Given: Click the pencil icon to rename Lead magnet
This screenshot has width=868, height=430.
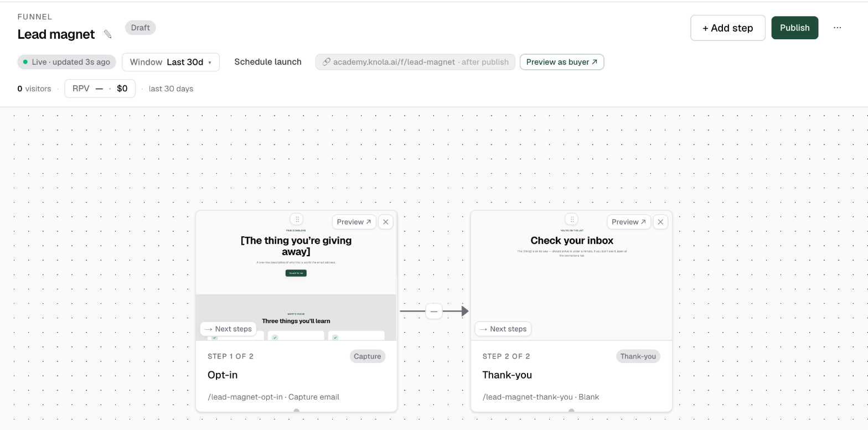Looking at the screenshot, I should pyautogui.click(x=108, y=34).
